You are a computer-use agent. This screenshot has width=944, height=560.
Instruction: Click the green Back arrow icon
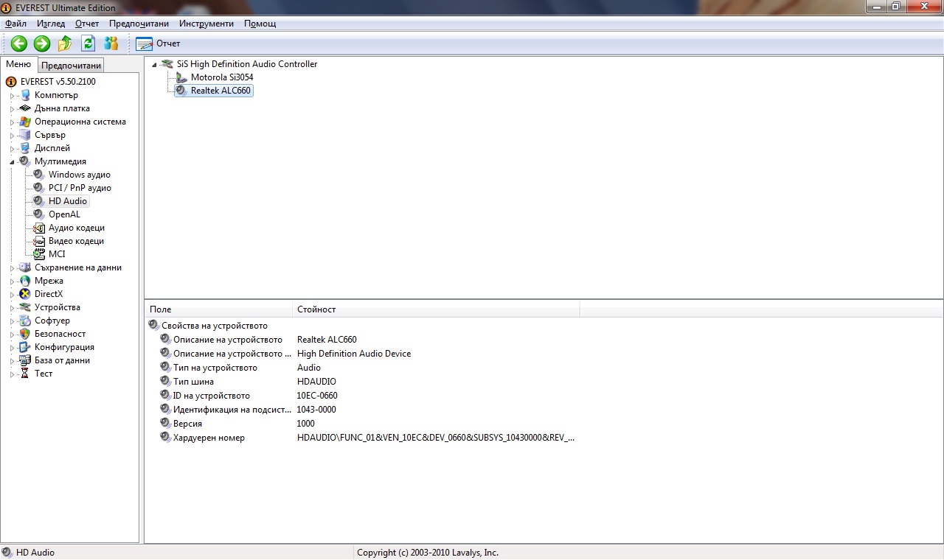click(18, 43)
